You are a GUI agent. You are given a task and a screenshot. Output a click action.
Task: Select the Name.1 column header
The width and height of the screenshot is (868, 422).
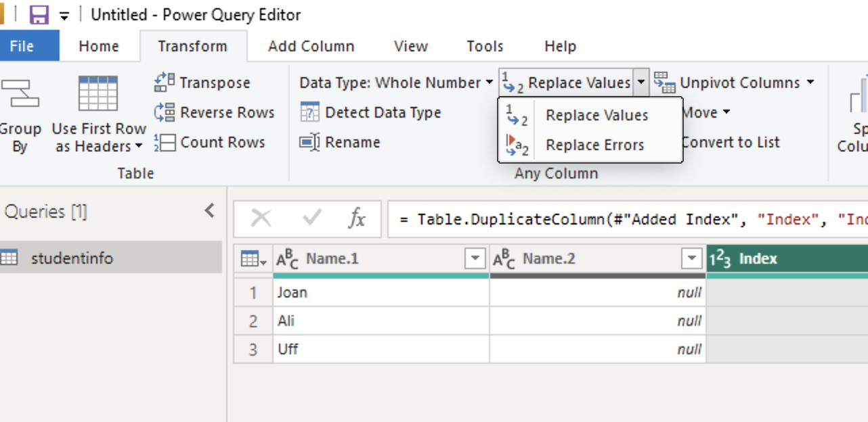(x=381, y=258)
